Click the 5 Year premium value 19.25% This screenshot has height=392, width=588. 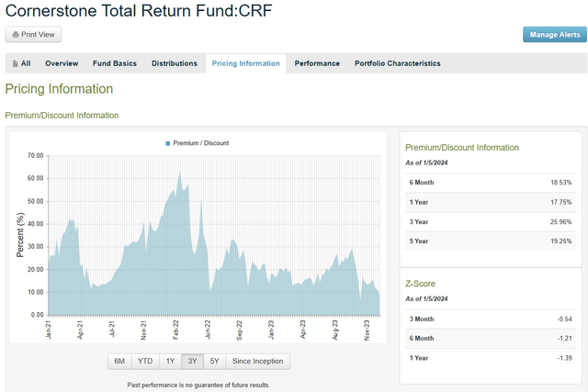pos(561,241)
